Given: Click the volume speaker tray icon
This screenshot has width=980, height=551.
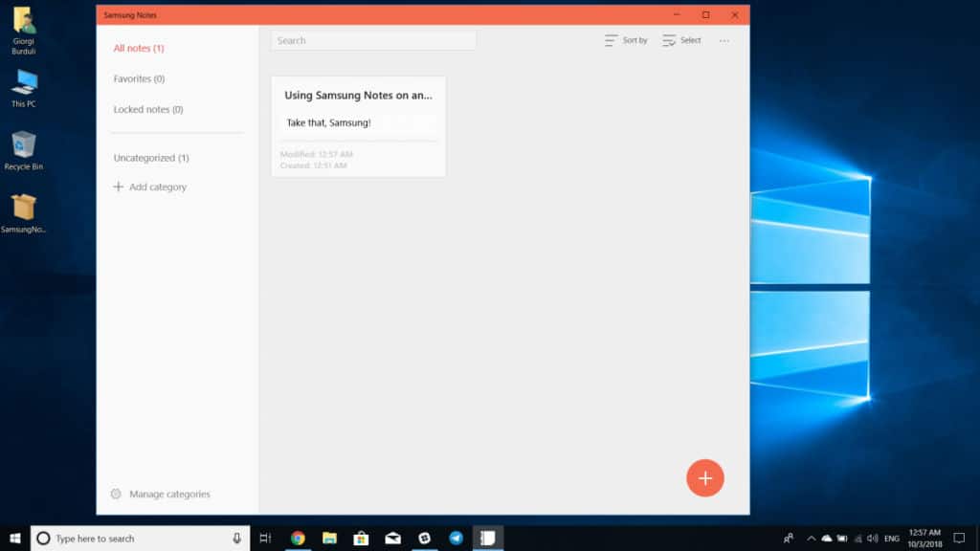Looking at the screenshot, I should pos(873,539).
